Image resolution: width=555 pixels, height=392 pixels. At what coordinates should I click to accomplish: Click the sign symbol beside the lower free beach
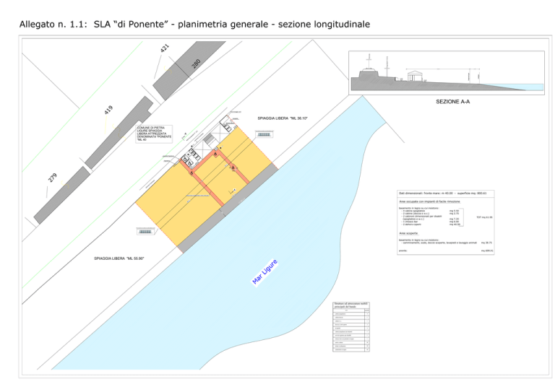145,232
